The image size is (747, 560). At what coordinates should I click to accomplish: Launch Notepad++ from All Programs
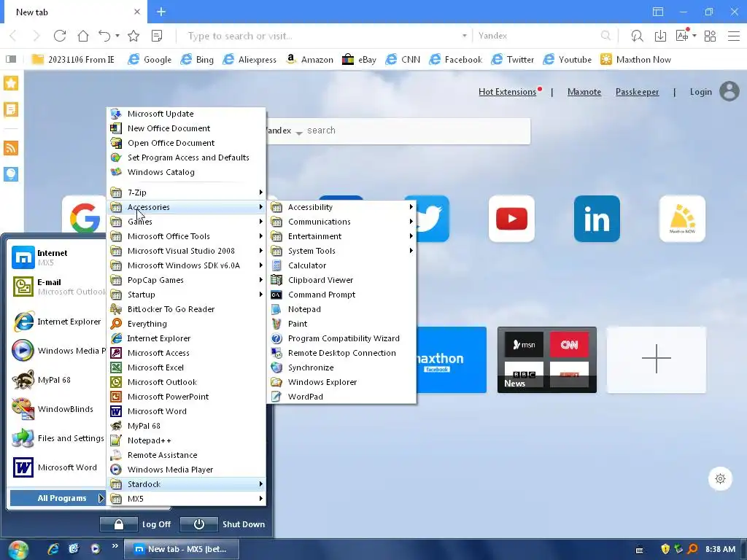tap(186, 440)
